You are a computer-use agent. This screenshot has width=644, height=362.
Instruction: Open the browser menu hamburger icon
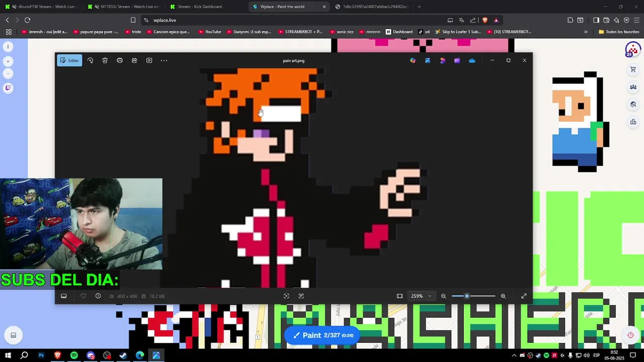(x=637, y=20)
